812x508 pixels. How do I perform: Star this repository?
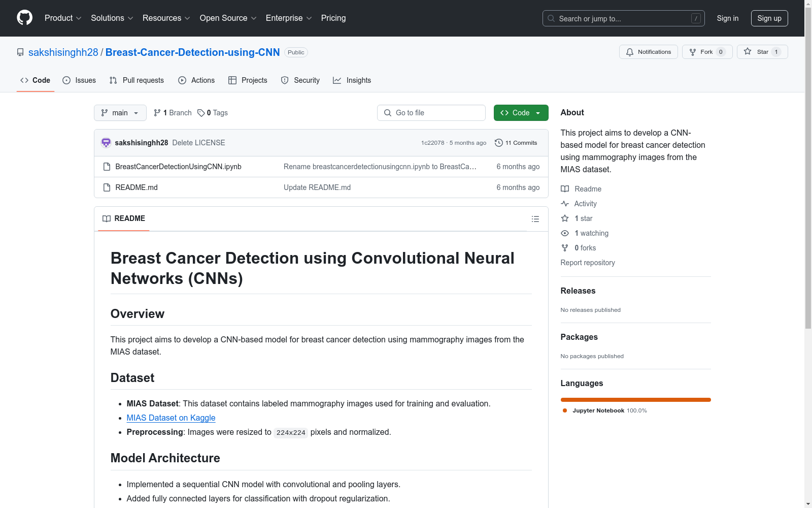762,52
